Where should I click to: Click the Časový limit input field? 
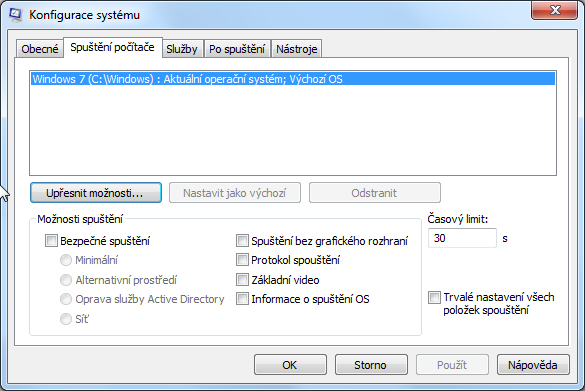point(462,238)
